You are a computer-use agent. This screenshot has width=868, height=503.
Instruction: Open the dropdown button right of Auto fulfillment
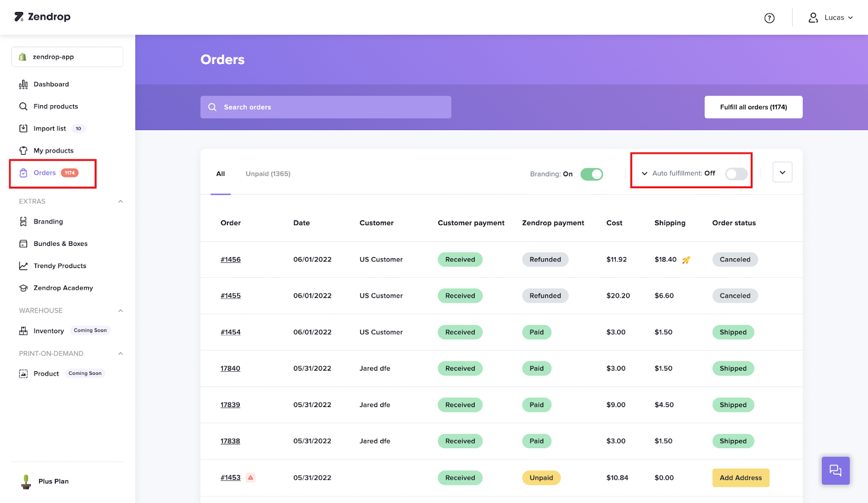[x=782, y=173]
